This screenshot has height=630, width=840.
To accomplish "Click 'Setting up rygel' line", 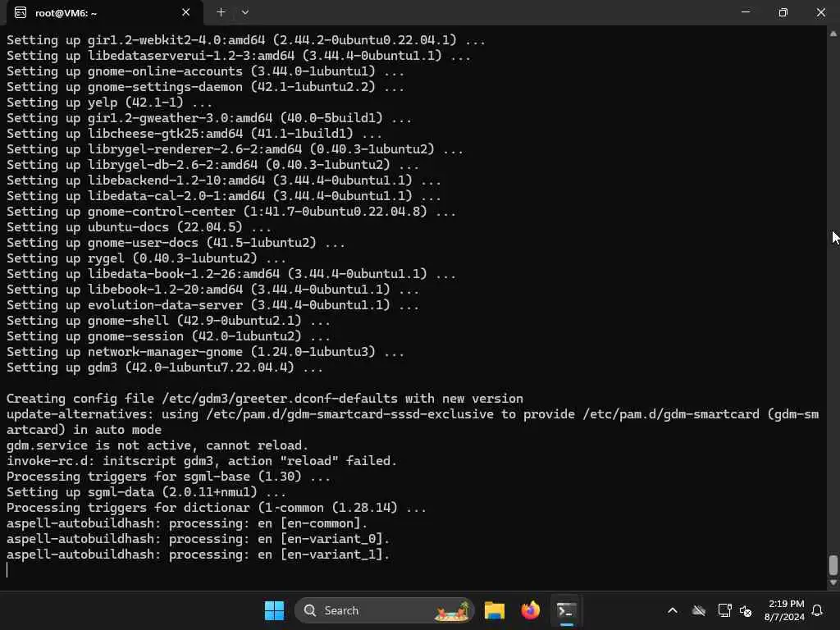I will point(146,258).
